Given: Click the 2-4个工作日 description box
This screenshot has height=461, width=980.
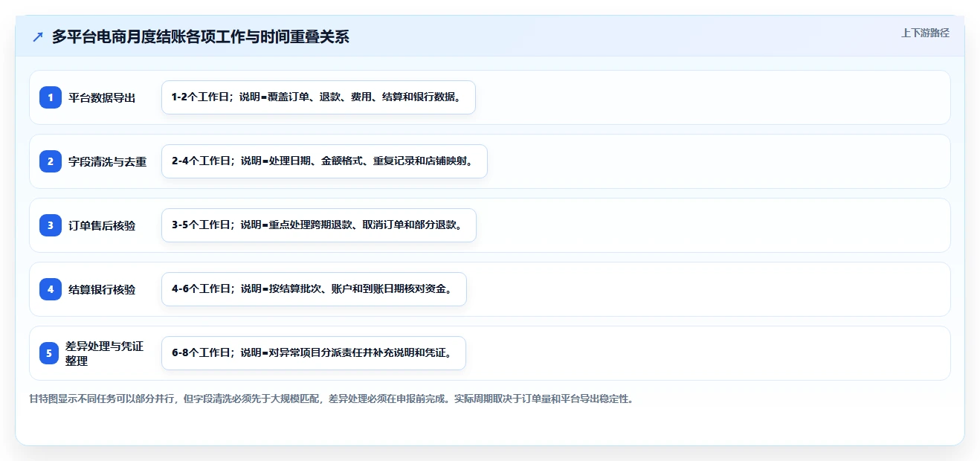Looking at the screenshot, I should (324, 161).
